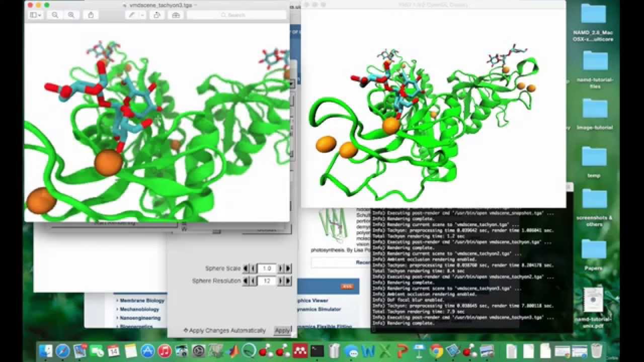Open the Nanoengineering link

click(140, 318)
